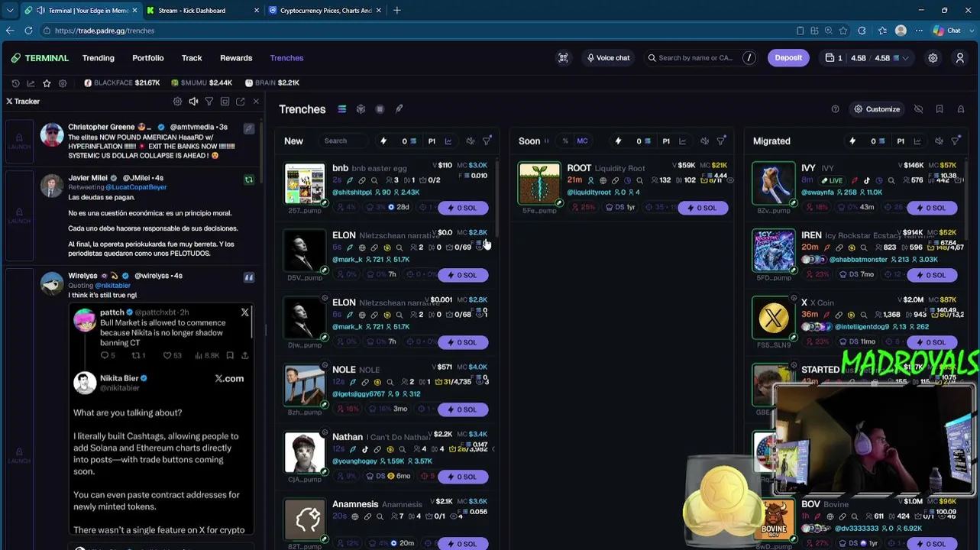
Task: Select the stacked list view next to Trenches
Action: coord(342,109)
